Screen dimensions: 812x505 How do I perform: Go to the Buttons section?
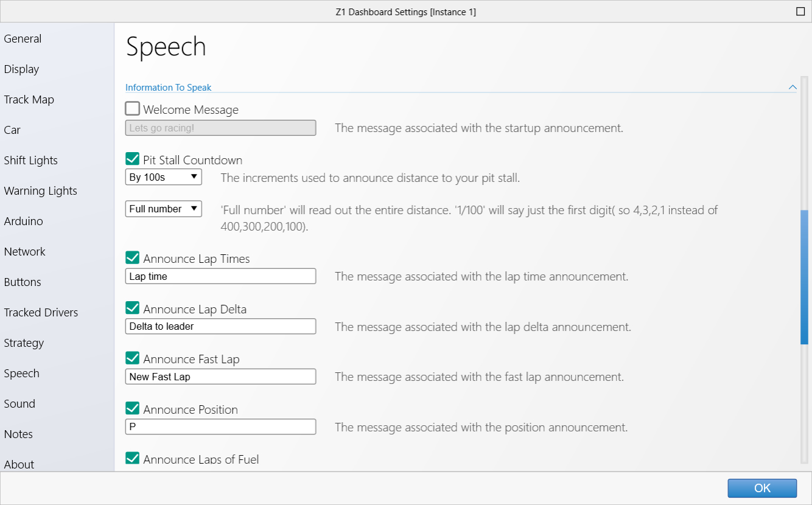[x=23, y=282]
